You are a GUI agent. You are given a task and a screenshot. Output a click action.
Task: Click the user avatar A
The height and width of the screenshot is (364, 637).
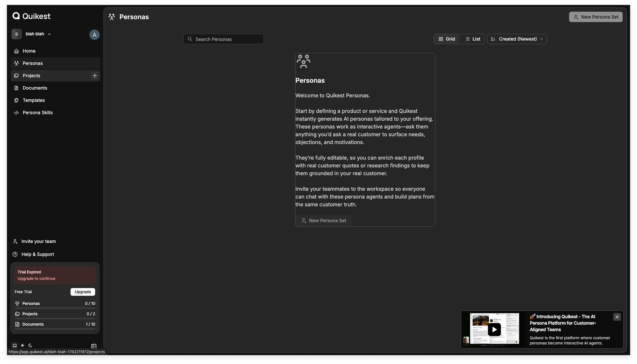click(x=94, y=35)
